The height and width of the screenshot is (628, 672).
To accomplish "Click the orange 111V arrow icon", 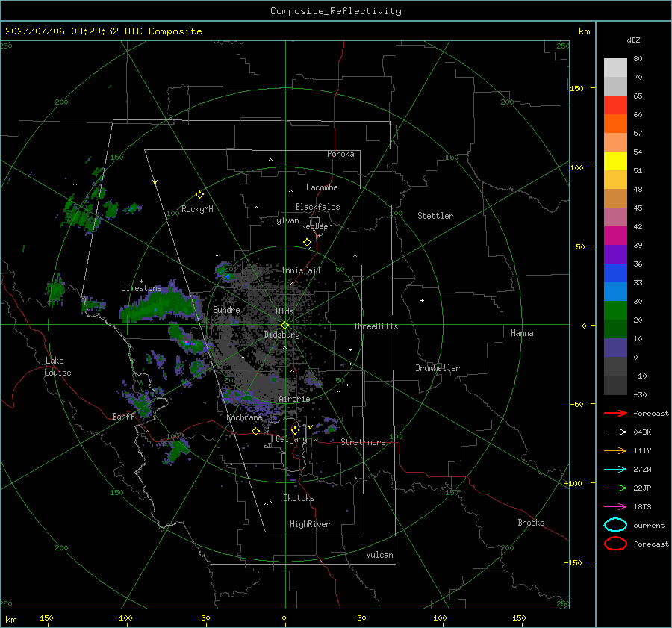I will 615,450.
